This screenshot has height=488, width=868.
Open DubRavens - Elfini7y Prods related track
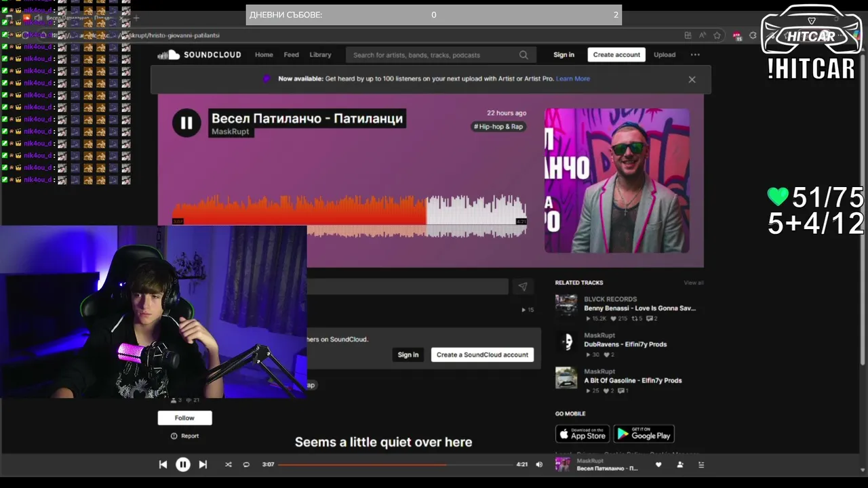[x=625, y=344]
